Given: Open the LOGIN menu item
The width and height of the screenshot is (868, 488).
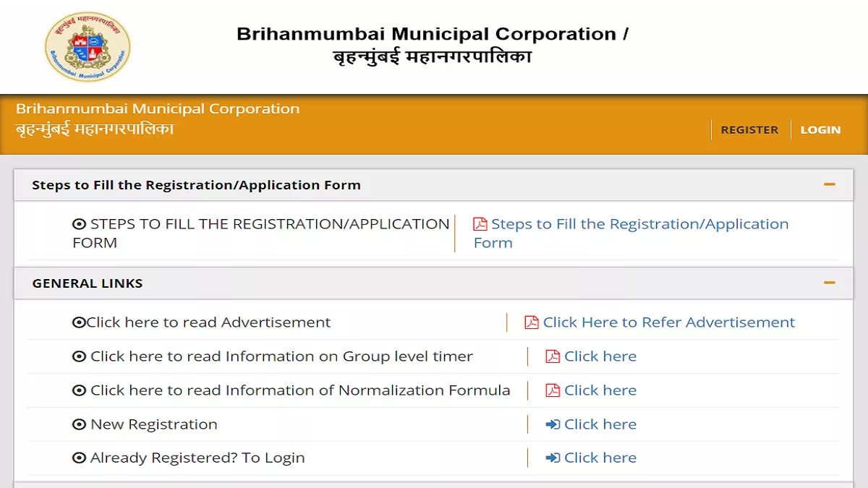Looking at the screenshot, I should pyautogui.click(x=820, y=130).
